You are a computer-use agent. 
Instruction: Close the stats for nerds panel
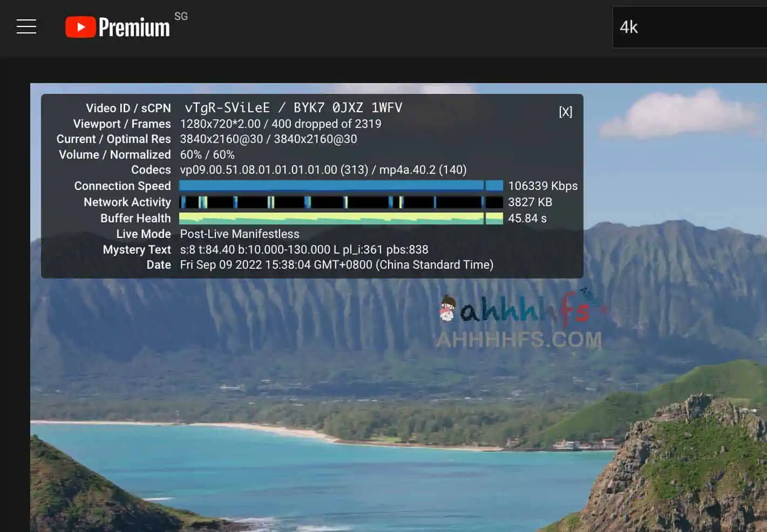click(565, 112)
